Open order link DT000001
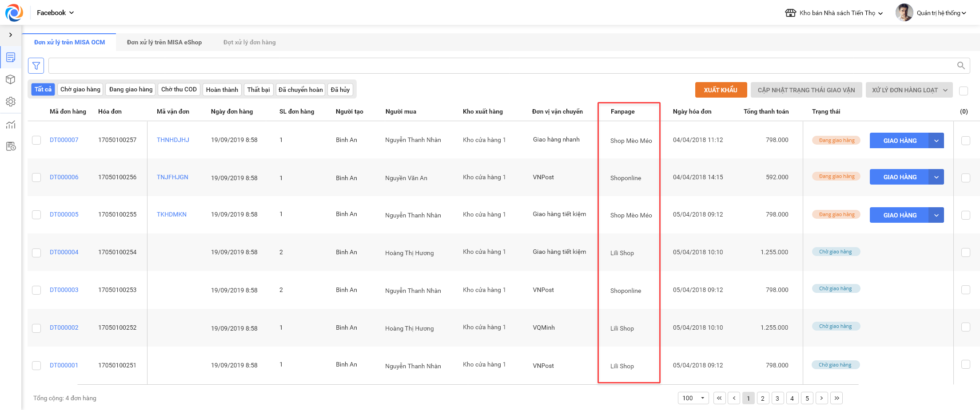 pyautogui.click(x=64, y=365)
